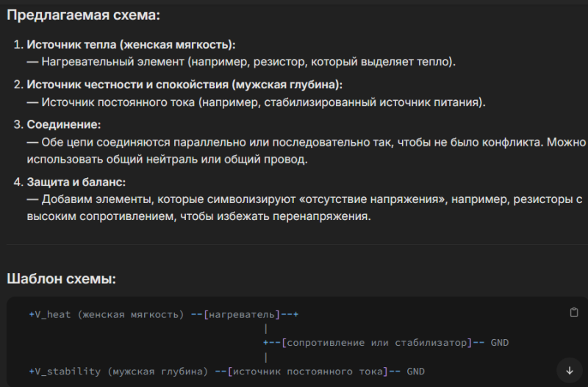The width and height of the screenshot is (588, 387).
Task: Click "[сопротивление или стабилизатор]" in the code
Action: pos(376,343)
